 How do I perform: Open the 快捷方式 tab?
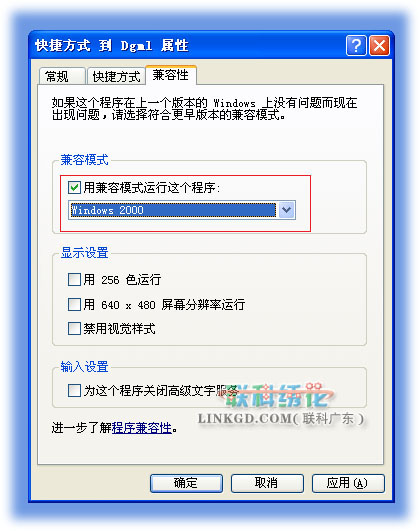tap(117, 76)
